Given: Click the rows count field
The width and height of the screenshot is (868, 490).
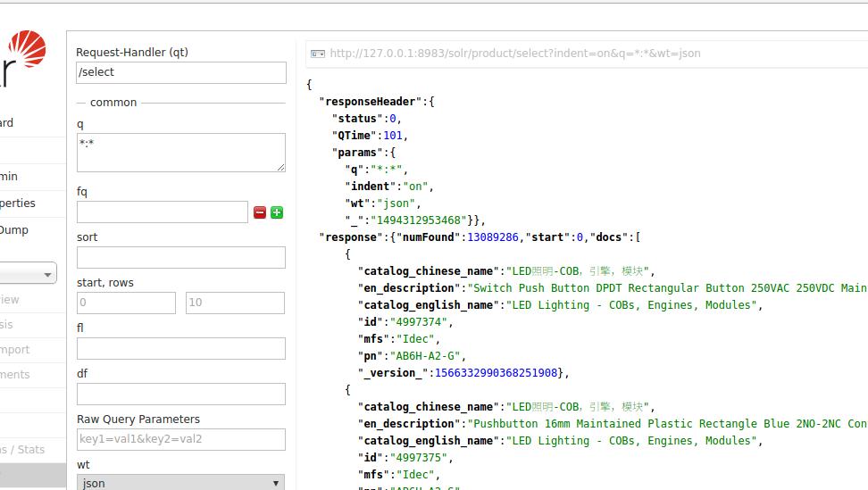Looking at the screenshot, I should (x=235, y=303).
